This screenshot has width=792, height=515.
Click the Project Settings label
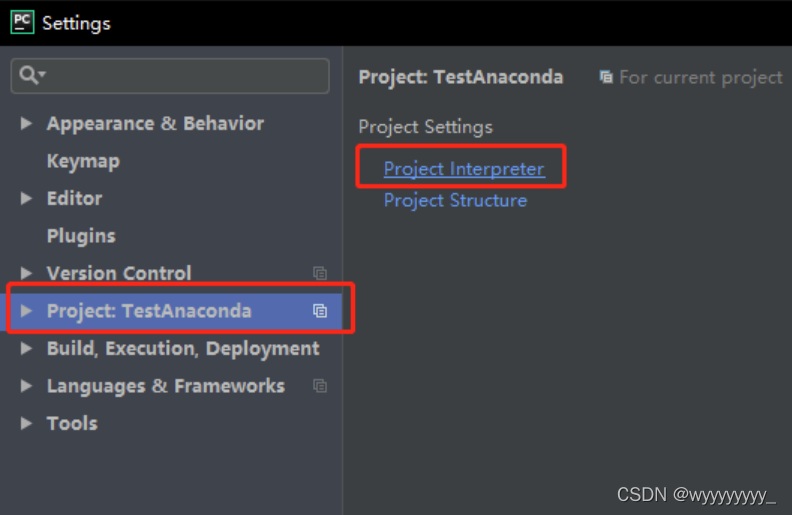click(x=425, y=127)
